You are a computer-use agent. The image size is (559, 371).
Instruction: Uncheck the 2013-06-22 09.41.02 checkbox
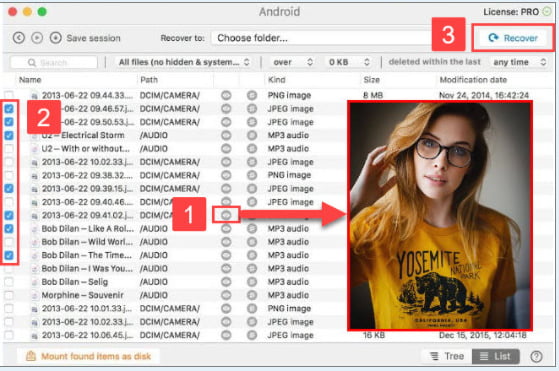(9, 215)
